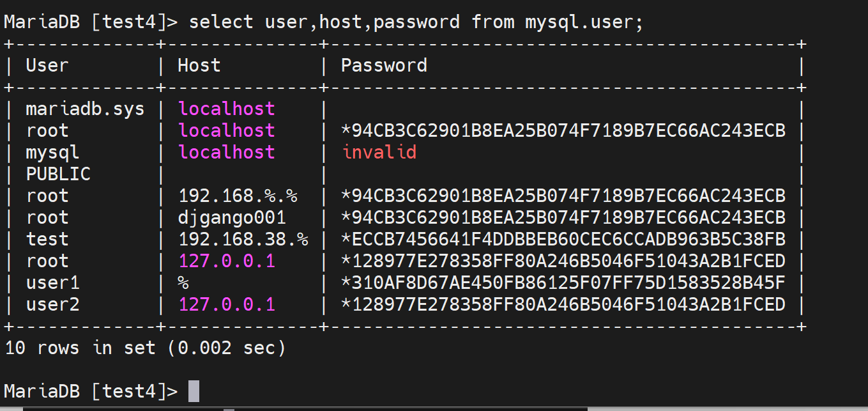This screenshot has height=411, width=868.
Task: Click "mysql.user;" in the typed query
Action: [584, 22]
